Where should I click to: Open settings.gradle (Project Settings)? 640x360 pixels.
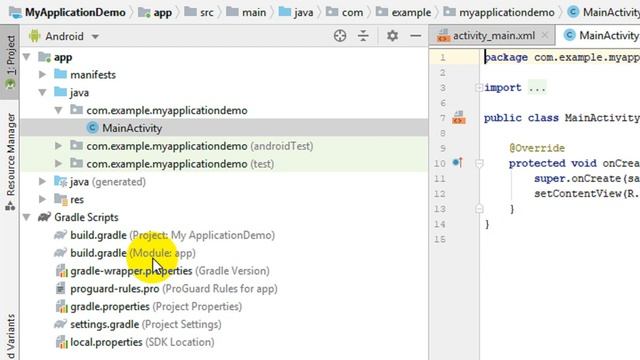146,324
